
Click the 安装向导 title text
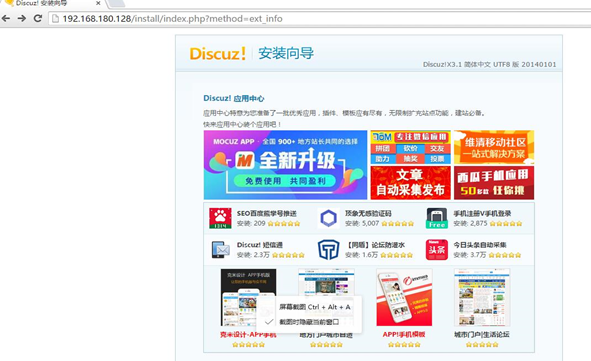click(x=286, y=53)
